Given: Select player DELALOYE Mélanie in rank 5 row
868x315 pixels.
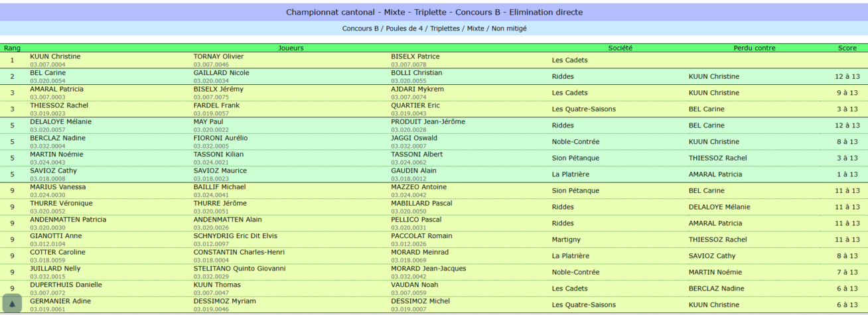Looking at the screenshot, I should 60,121.
